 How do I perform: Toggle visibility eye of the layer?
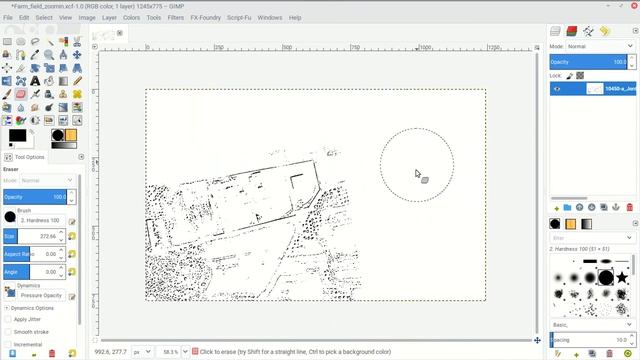(x=557, y=89)
